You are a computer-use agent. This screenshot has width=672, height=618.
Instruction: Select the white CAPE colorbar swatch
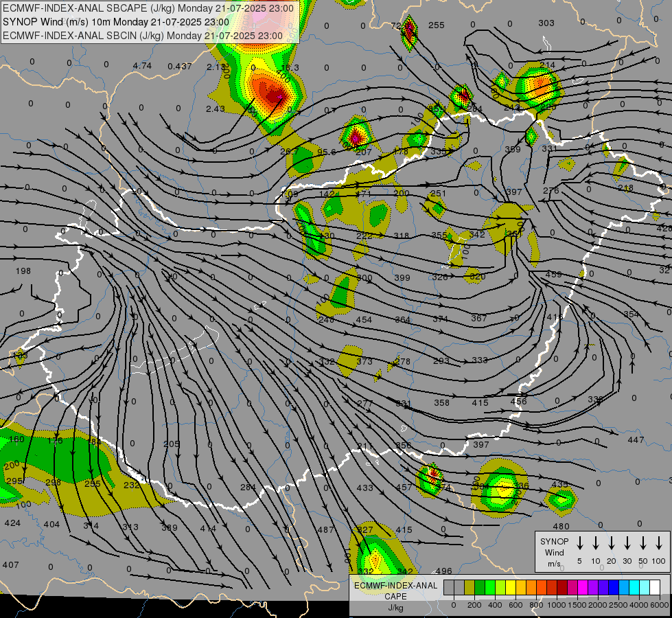(654, 587)
